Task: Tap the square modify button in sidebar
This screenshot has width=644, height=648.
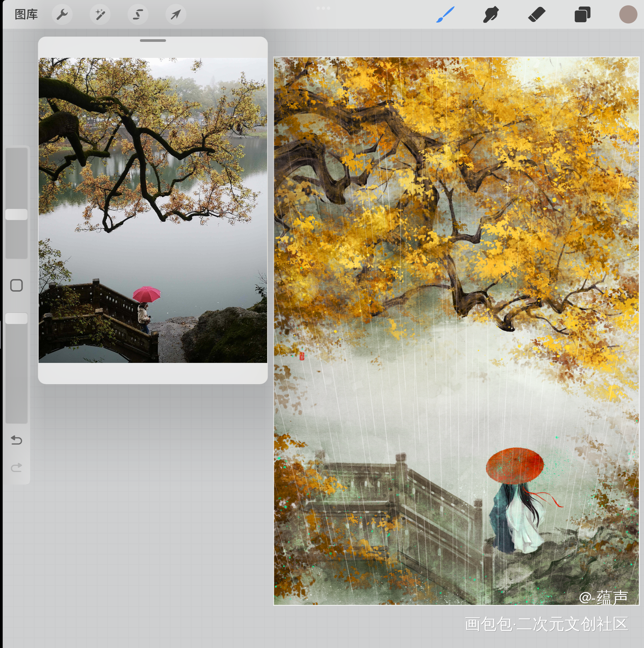Action: [16, 285]
